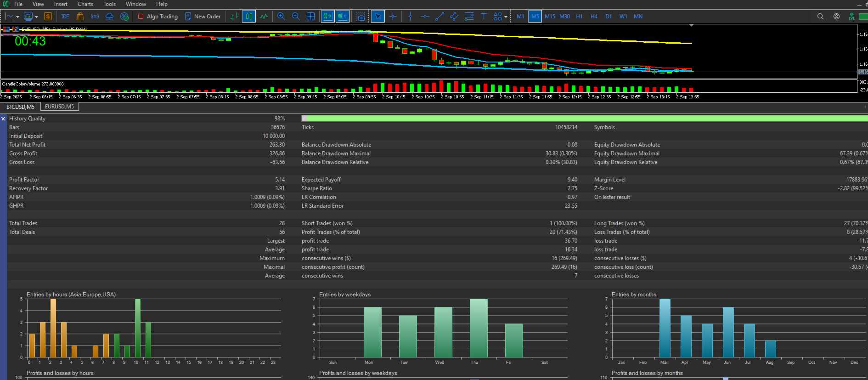Toggle chart auto scroll
Screen dimensions: 868x380
[x=328, y=17]
